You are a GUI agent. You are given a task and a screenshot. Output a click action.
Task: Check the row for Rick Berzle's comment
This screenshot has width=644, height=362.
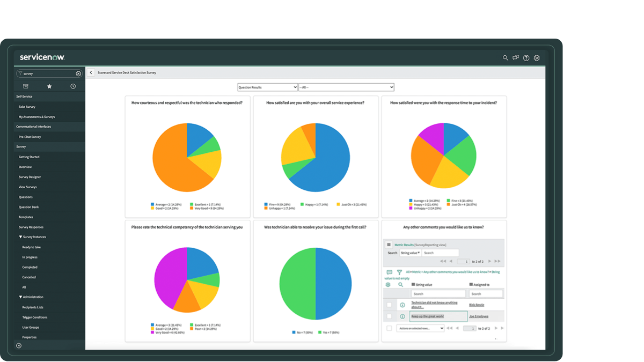[x=389, y=304]
